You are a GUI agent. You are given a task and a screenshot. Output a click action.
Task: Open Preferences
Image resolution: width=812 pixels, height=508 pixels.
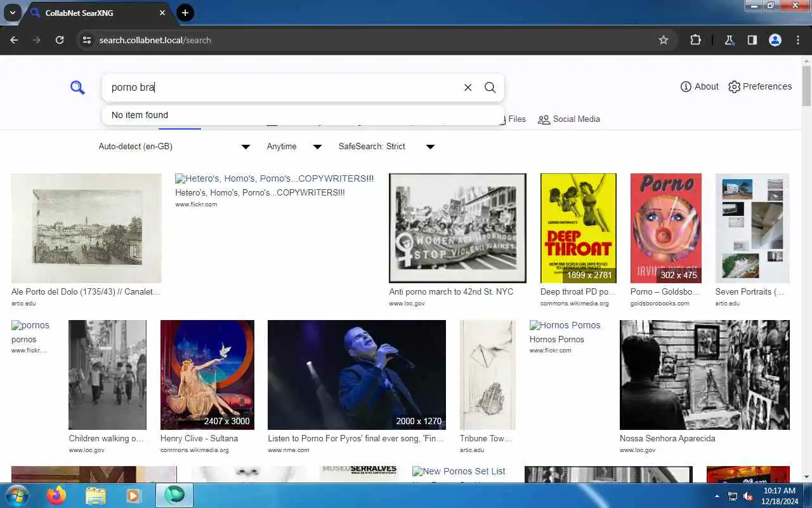click(x=760, y=86)
